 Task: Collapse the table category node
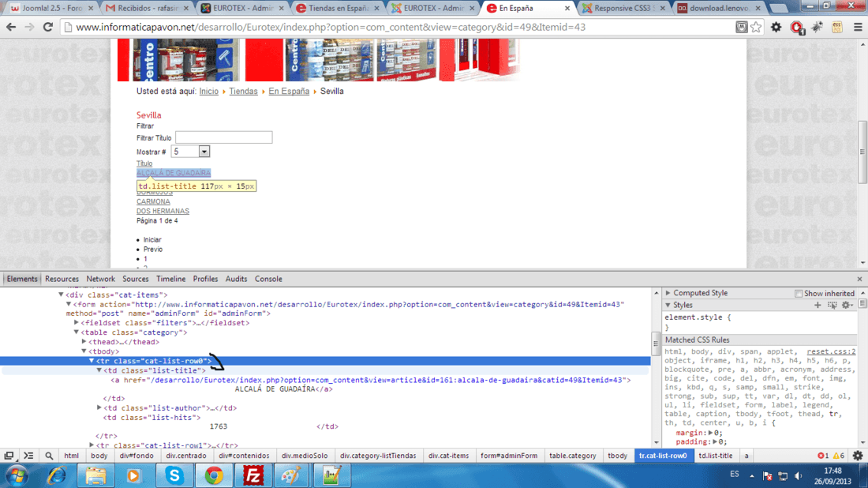(77, 332)
